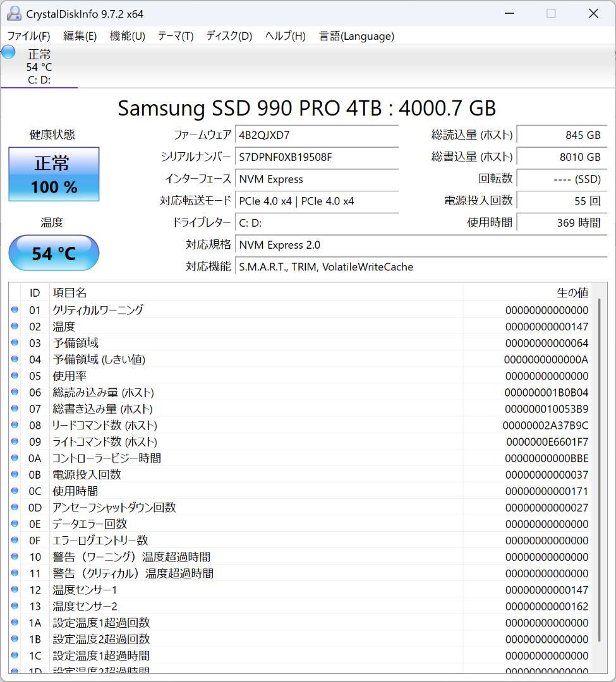Click the blue indicator for エラーログエントリー数
Viewport: 616px width, 682px height.
15,540
